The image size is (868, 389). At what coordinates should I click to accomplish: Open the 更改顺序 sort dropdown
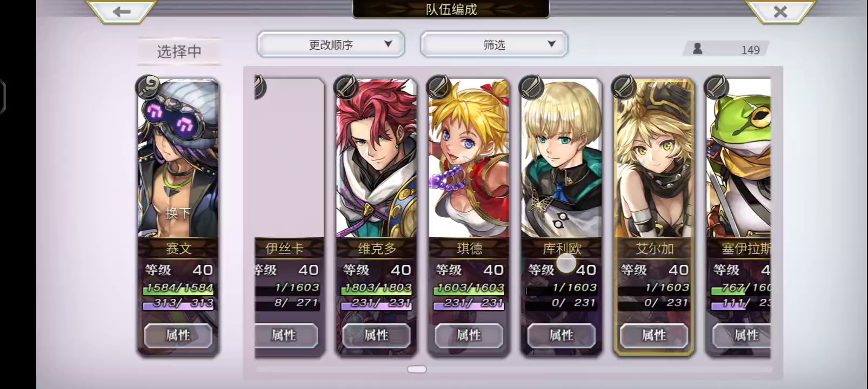coord(331,44)
